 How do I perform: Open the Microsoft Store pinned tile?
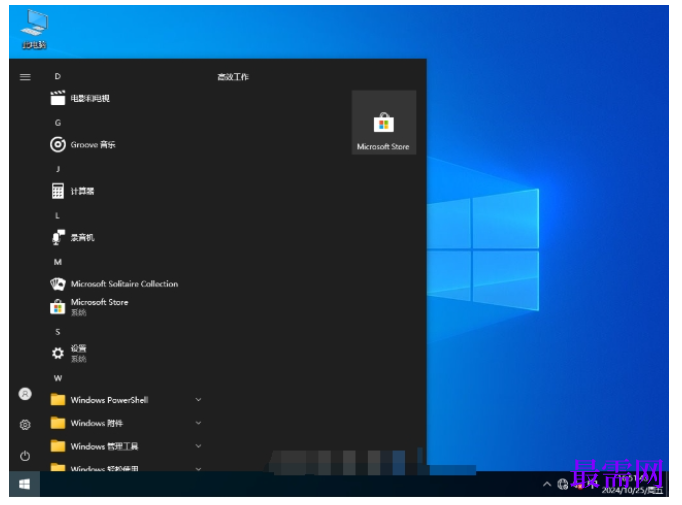(x=384, y=122)
